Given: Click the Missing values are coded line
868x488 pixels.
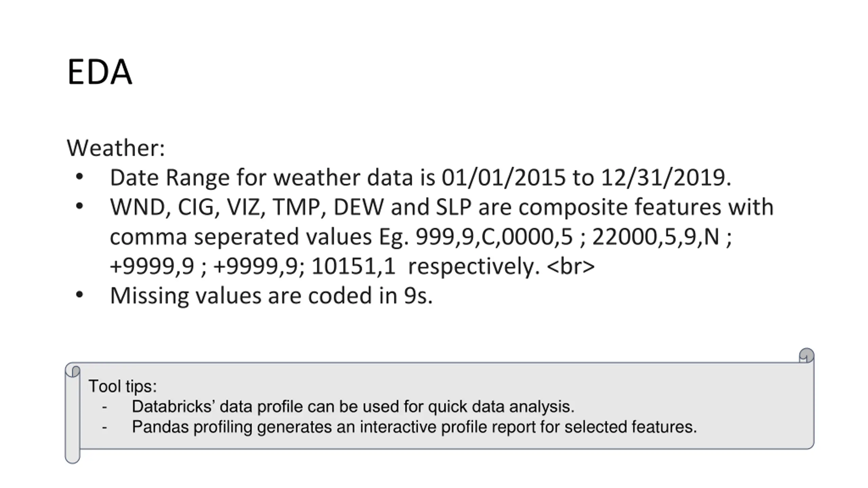Looking at the screenshot, I should [x=271, y=296].
